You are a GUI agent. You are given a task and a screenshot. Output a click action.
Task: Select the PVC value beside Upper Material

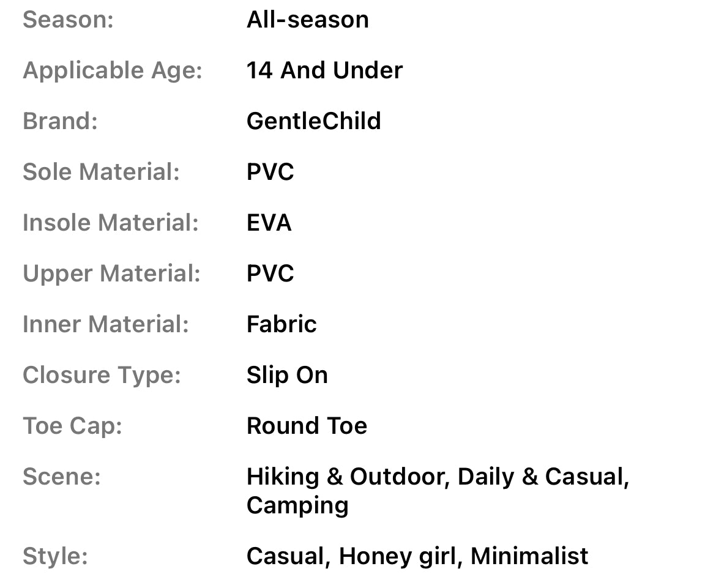(x=270, y=274)
